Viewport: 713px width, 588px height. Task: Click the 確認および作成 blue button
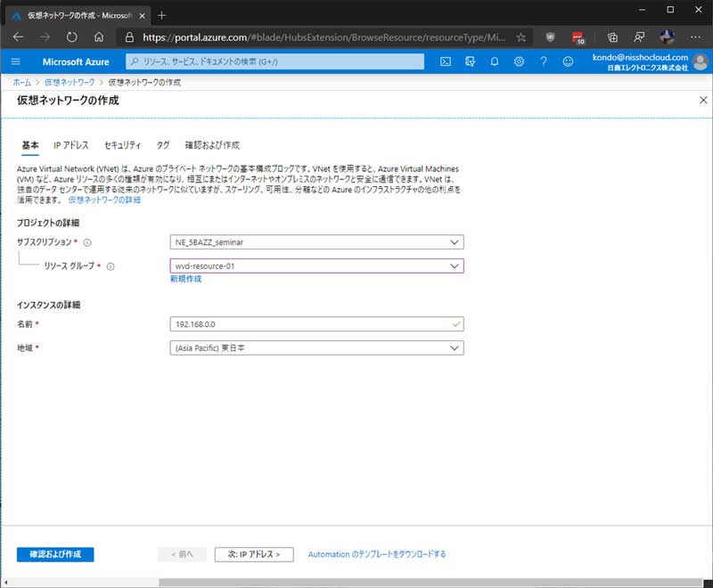point(55,554)
